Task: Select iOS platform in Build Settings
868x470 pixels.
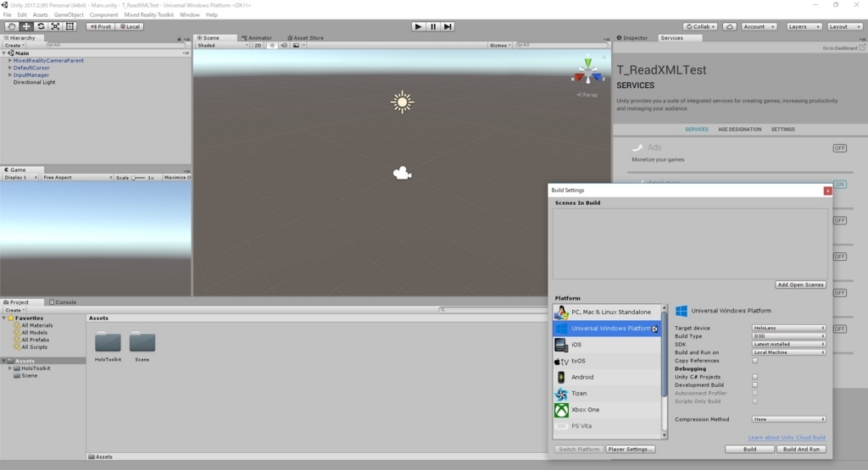Action: click(607, 345)
